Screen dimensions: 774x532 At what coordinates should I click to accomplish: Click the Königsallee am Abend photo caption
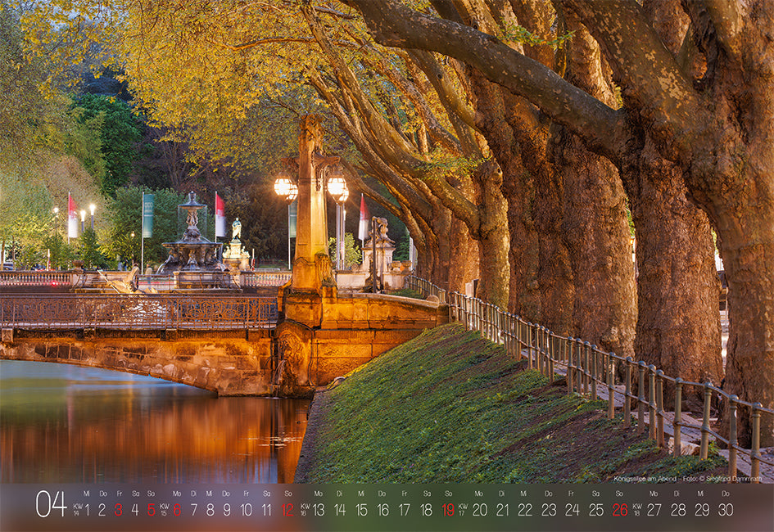(x=687, y=478)
